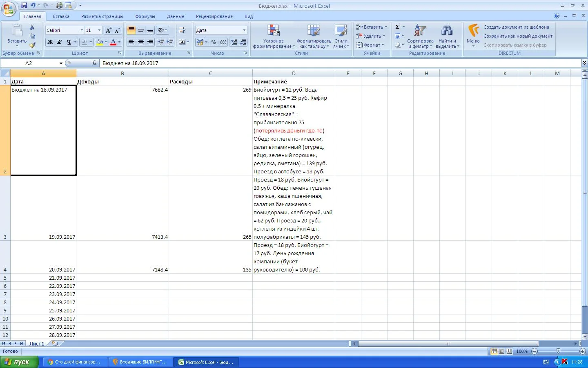Click the Cut scissors icon
The height and width of the screenshot is (368, 588).
[x=32, y=27]
